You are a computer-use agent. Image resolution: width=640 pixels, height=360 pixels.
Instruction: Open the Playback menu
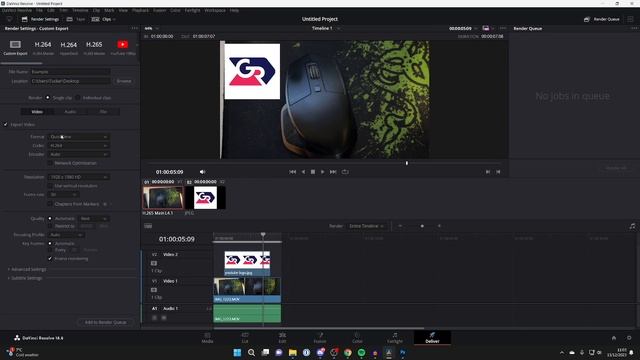[140, 10]
